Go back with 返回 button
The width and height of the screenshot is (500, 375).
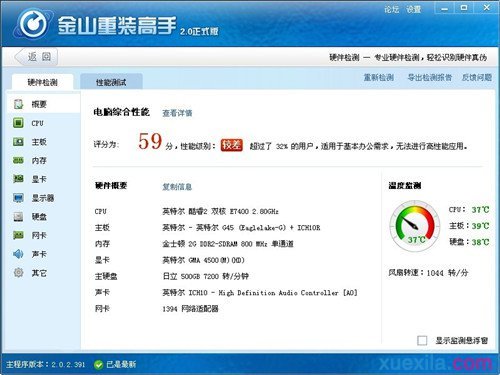[36, 57]
